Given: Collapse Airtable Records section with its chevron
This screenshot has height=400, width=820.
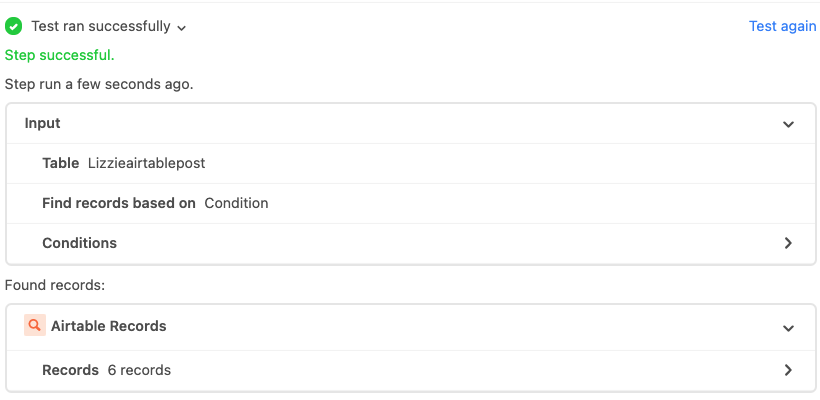Looking at the screenshot, I should point(788,328).
